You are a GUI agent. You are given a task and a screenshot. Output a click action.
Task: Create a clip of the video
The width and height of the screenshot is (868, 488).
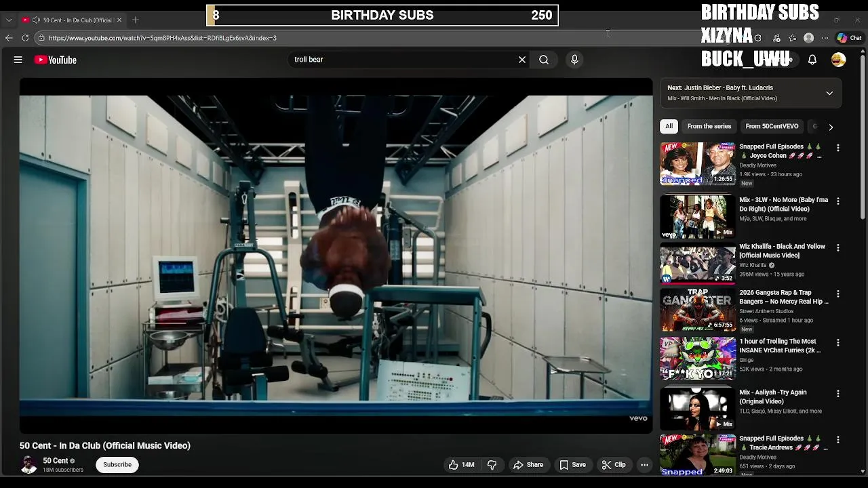pyautogui.click(x=614, y=464)
